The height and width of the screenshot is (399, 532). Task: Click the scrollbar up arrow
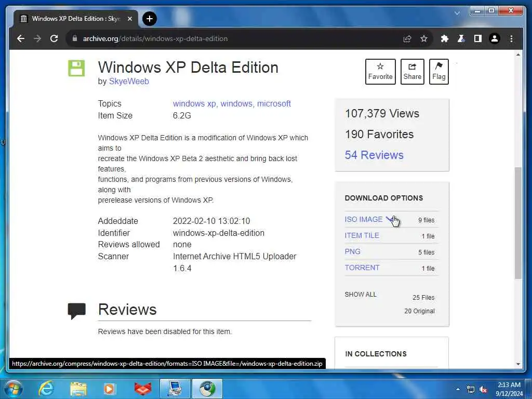click(518, 55)
